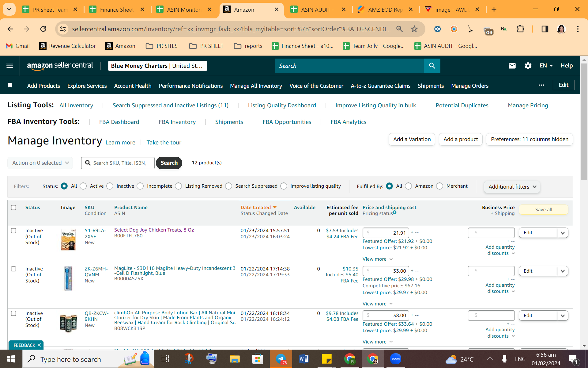Viewport: 588px width, 368px height.
Task: Click the zoom magnifier icon in address bar
Action: (x=400, y=29)
